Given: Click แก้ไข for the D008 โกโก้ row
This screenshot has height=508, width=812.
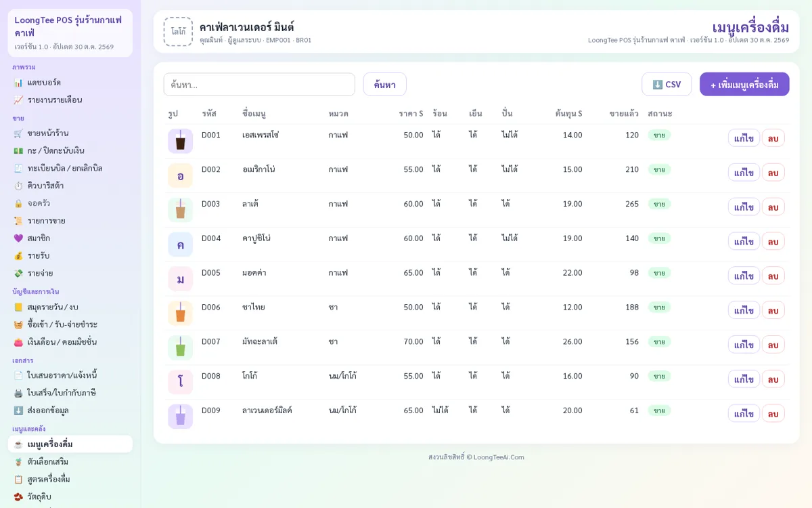Looking at the screenshot, I should point(744,379).
